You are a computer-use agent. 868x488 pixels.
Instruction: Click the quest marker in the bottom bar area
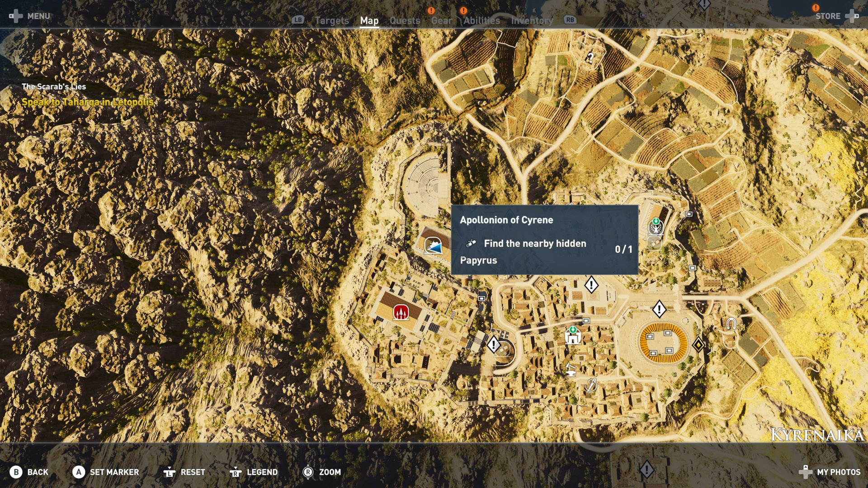[x=647, y=469]
